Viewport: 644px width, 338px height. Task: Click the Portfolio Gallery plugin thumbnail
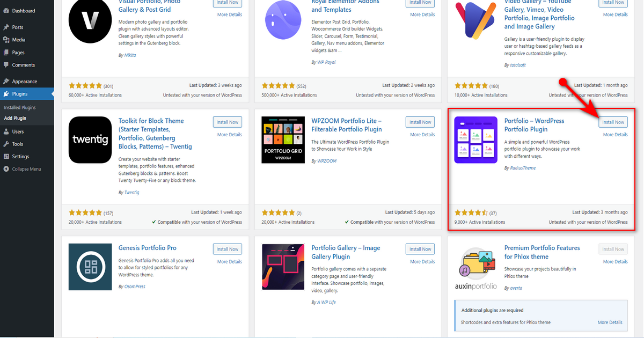(283, 267)
